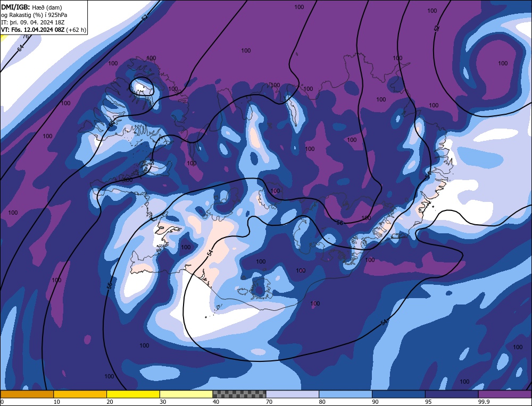This screenshot has height=406, width=532.
Task: Click the 'og Rakastig (%) í 925hPa' line
Action: 34,15
